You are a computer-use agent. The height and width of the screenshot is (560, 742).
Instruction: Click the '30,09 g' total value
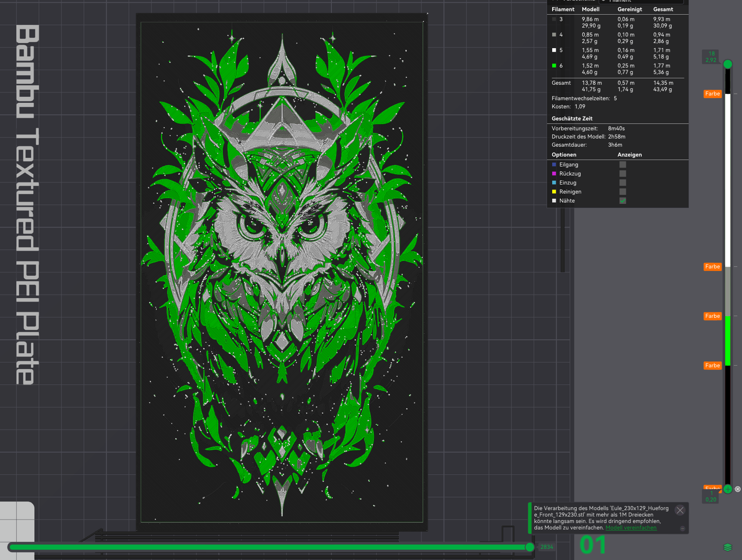click(662, 26)
